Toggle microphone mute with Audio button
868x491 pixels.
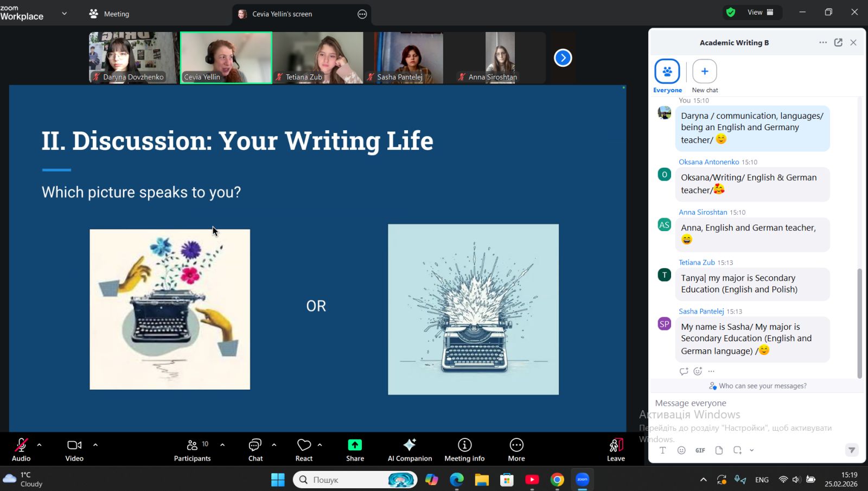pyautogui.click(x=21, y=449)
